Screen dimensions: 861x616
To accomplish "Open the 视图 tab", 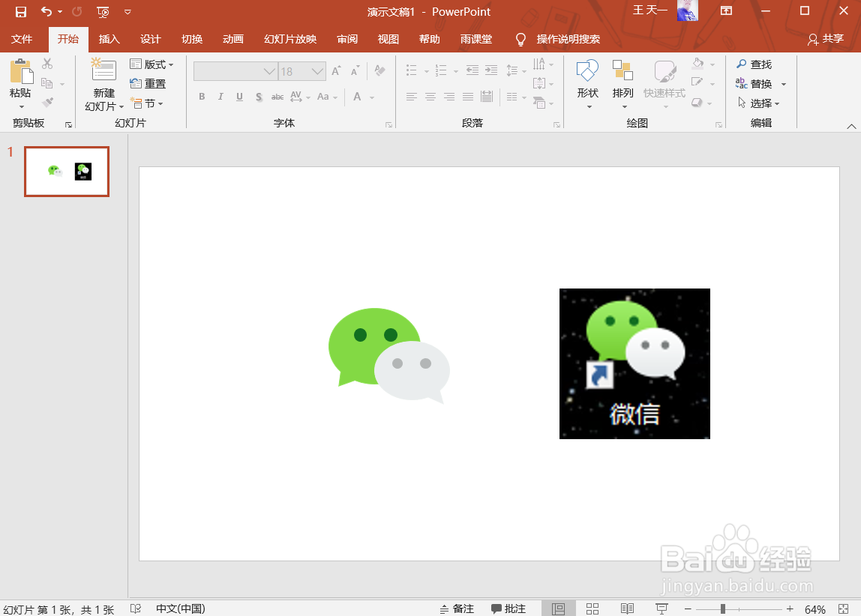I will pos(388,39).
